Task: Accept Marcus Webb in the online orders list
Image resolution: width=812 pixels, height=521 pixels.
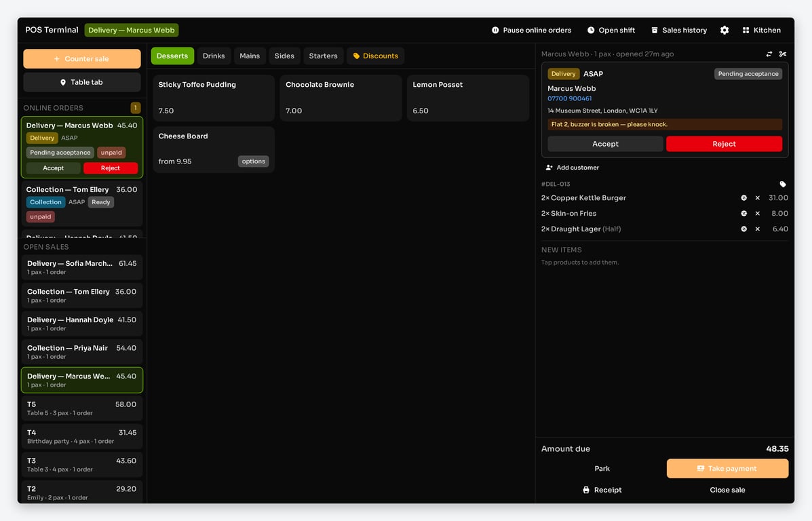Action: click(x=54, y=168)
